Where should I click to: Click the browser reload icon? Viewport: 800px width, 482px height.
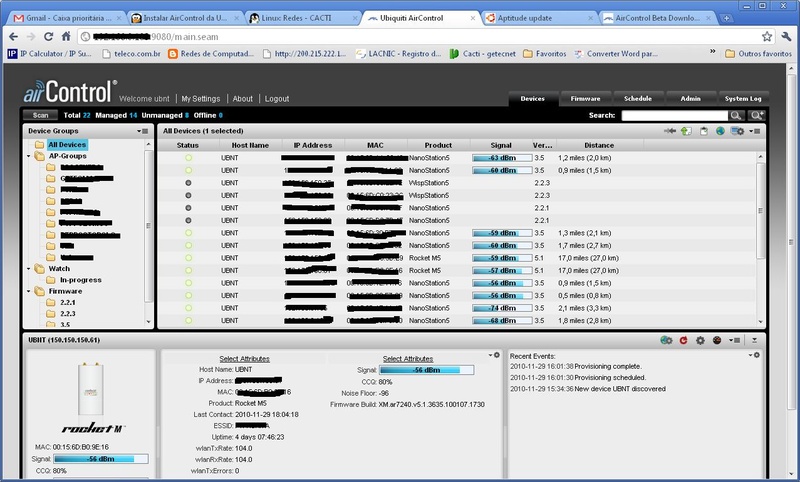click(x=48, y=37)
